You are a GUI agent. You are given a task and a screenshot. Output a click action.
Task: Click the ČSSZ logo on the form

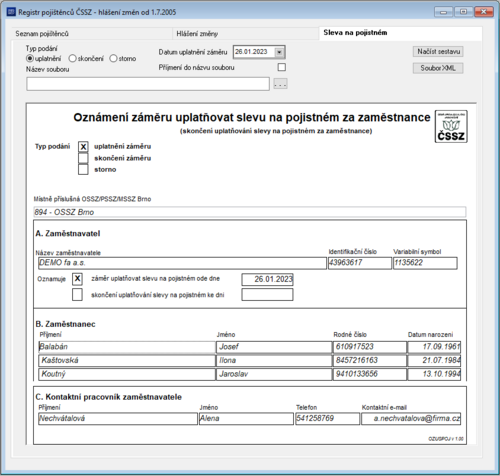point(451,127)
